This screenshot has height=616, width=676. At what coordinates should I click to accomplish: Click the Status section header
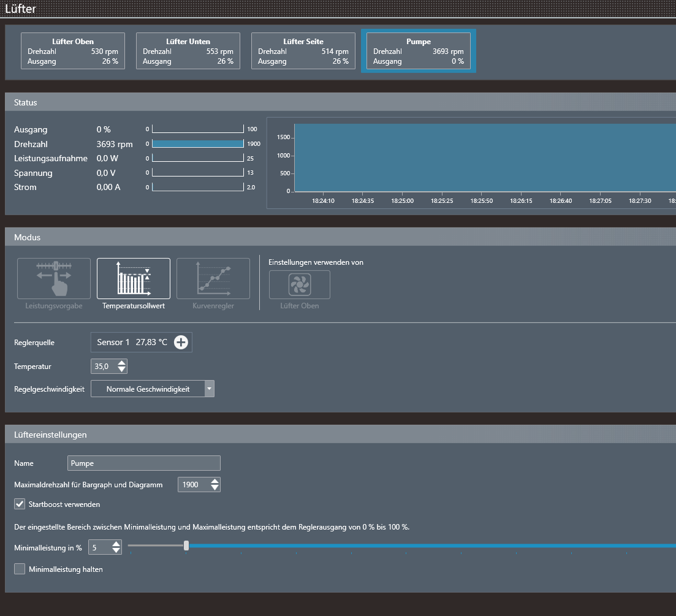tap(341, 102)
